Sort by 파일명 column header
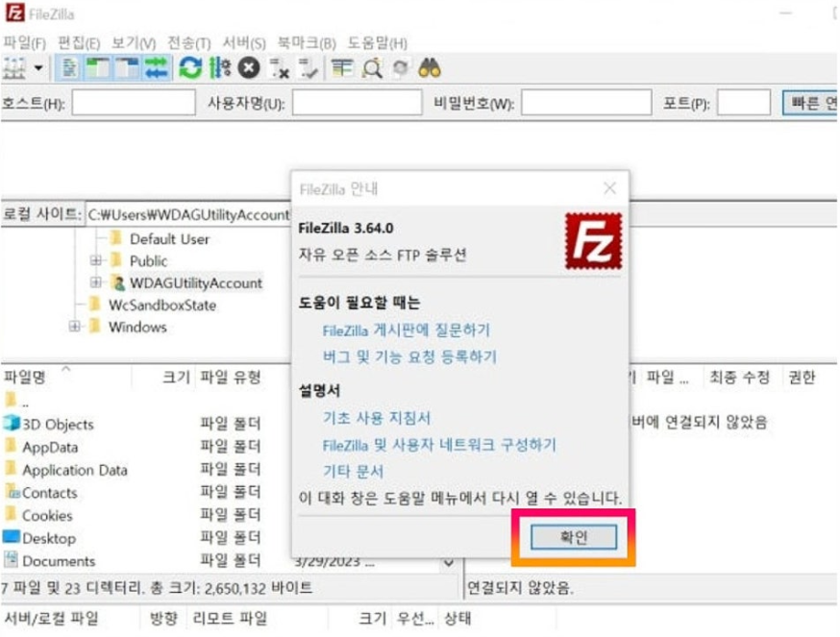The image size is (840, 637). tap(25, 378)
